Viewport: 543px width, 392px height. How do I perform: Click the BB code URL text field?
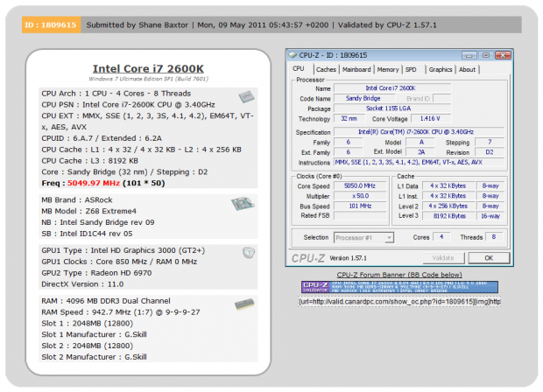point(399,302)
